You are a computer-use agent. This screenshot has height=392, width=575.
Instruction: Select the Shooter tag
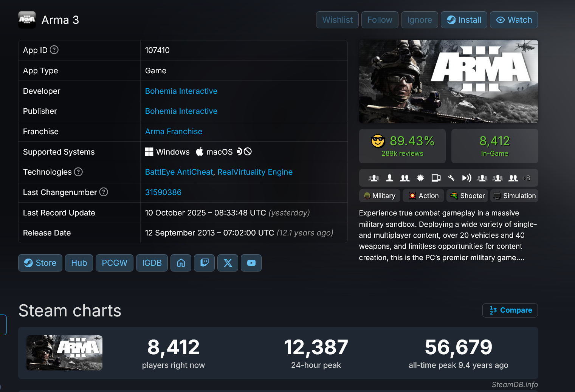pyautogui.click(x=467, y=196)
